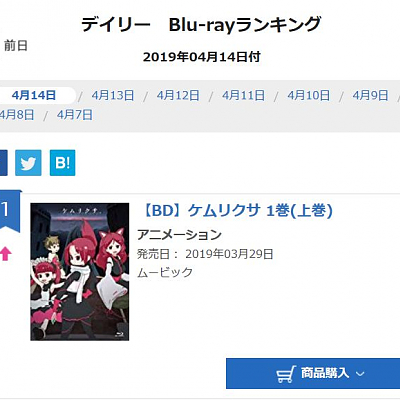Open the 4月8日 ranking
The image size is (400, 400).
tap(17, 115)
